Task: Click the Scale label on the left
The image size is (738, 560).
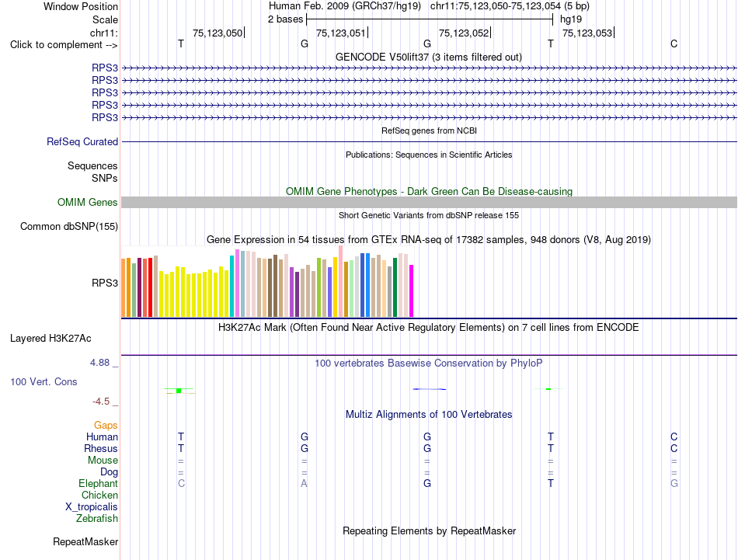Action: tap(105, 19)
